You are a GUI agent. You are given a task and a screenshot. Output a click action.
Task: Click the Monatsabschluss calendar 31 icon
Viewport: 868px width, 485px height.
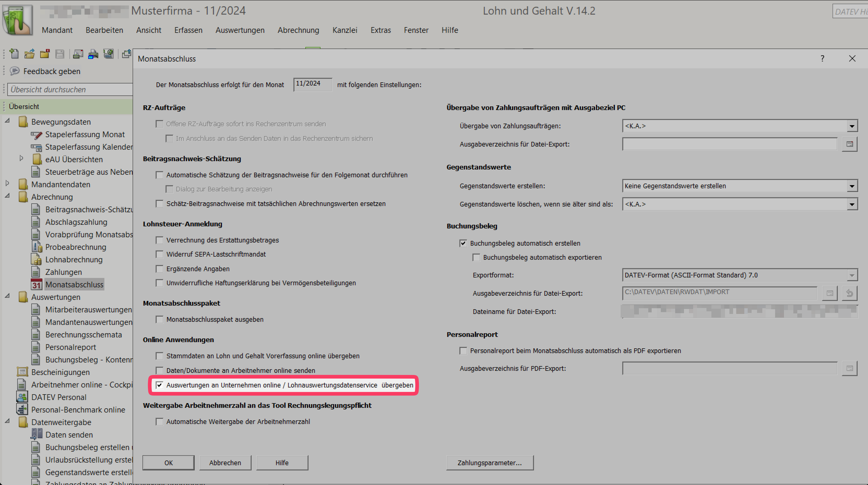pos(36,285)
